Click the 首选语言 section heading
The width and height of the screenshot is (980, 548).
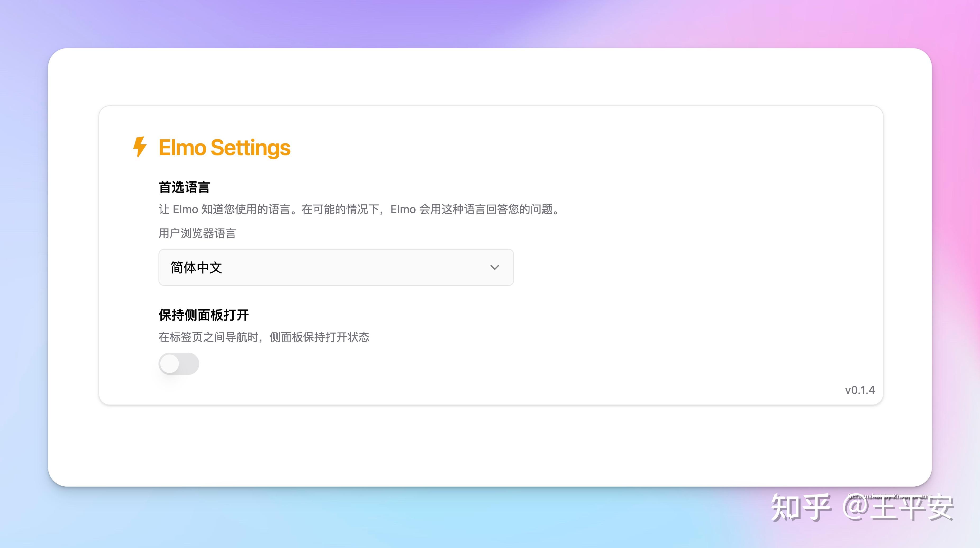coord(184,187)
